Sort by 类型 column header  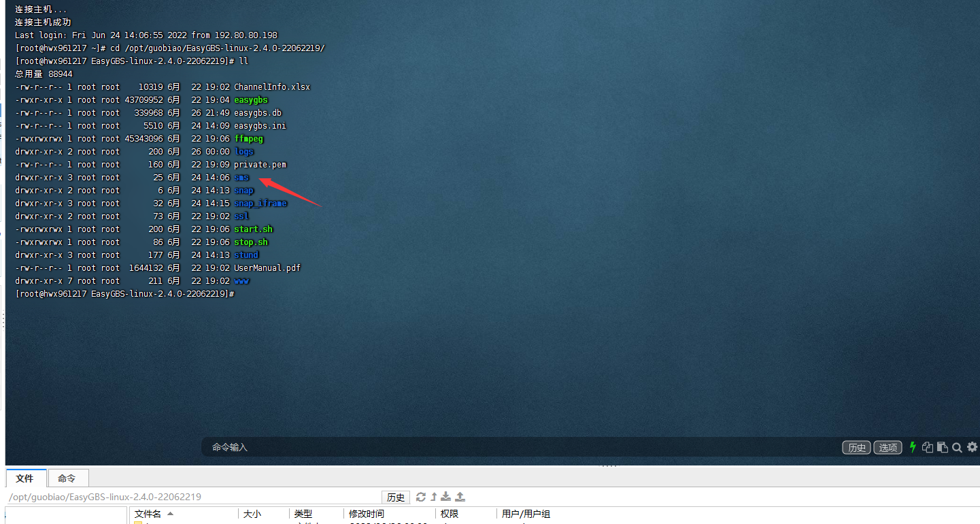[316, 514]
